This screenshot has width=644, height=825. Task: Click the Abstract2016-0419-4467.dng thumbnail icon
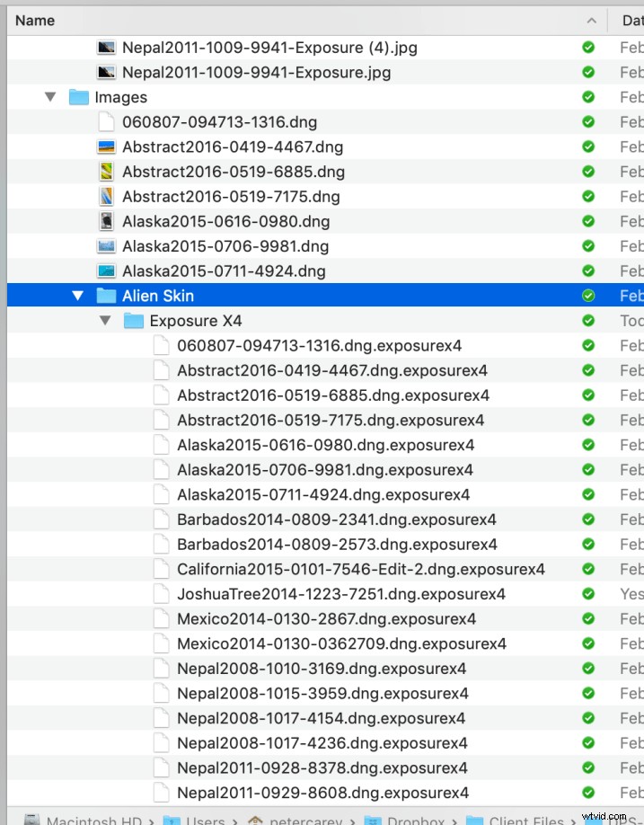pyautogui.click(x=107, y=146)
